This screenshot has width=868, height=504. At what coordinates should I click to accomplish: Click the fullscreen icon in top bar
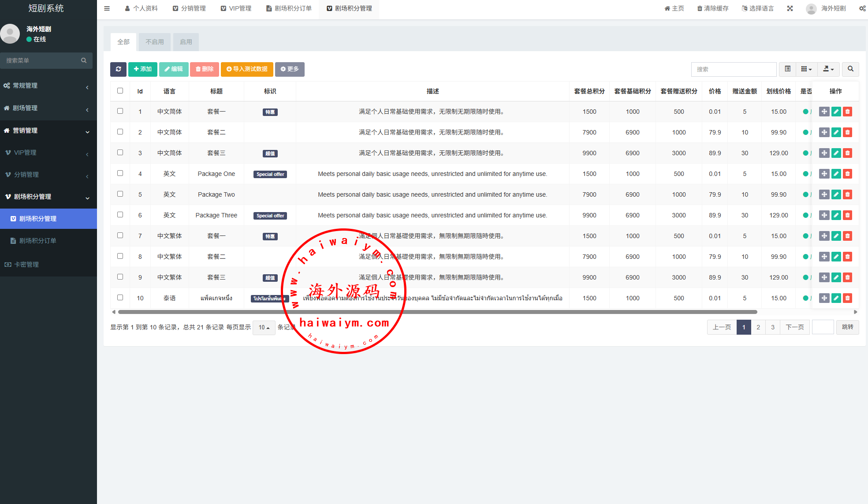click(790, 8)
